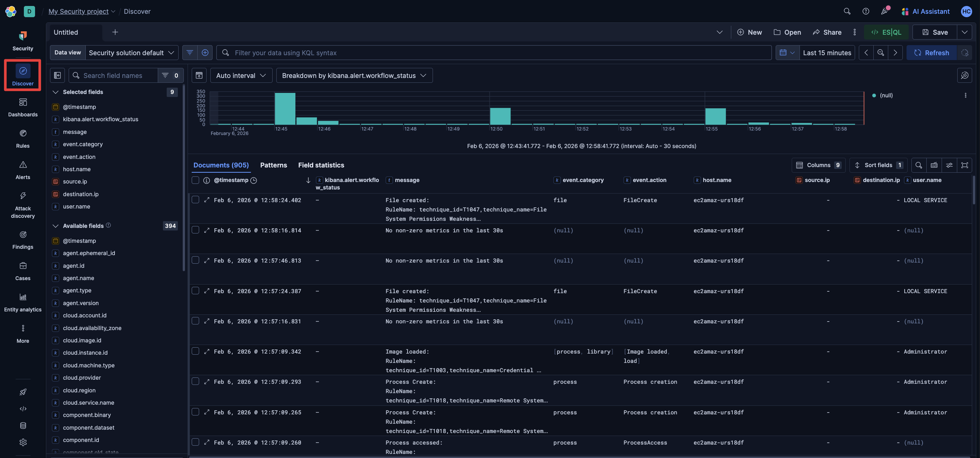
Task: Collapse the Selected fields section
Action: [56, 92]
